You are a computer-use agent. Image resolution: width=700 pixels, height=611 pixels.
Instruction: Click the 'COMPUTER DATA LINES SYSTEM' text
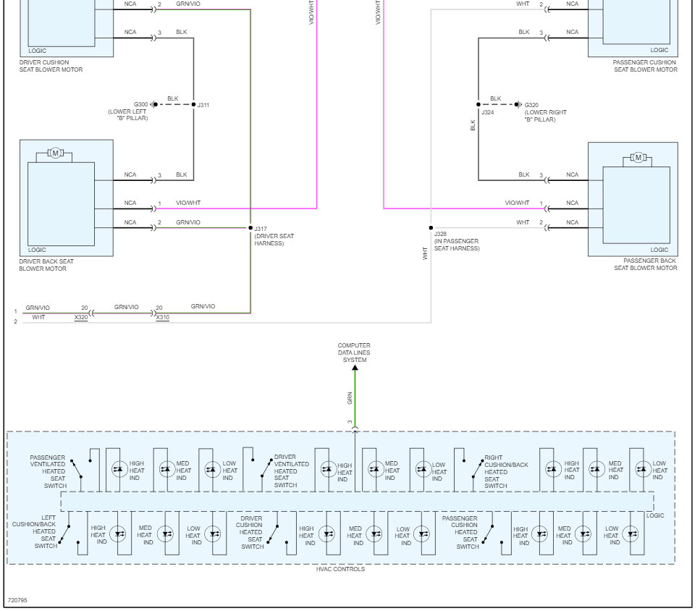click(354, 353)
